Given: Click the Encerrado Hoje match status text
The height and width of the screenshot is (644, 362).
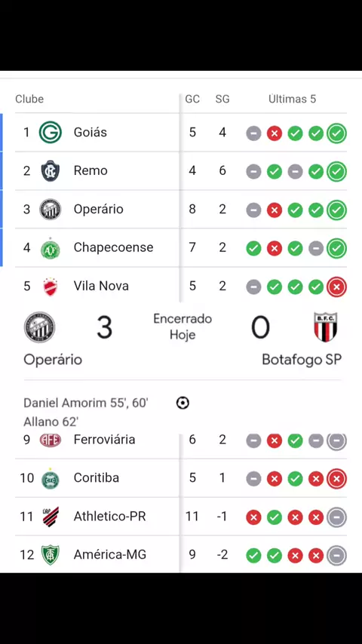Looking at the screenshot, I should tap(183, 327).
